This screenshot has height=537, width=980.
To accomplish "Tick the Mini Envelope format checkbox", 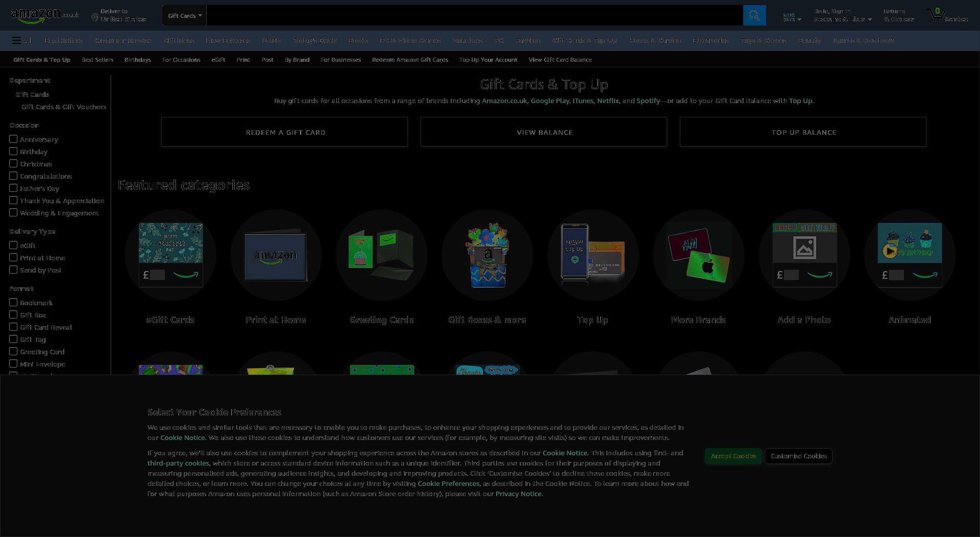I will [x=13, y=363].
